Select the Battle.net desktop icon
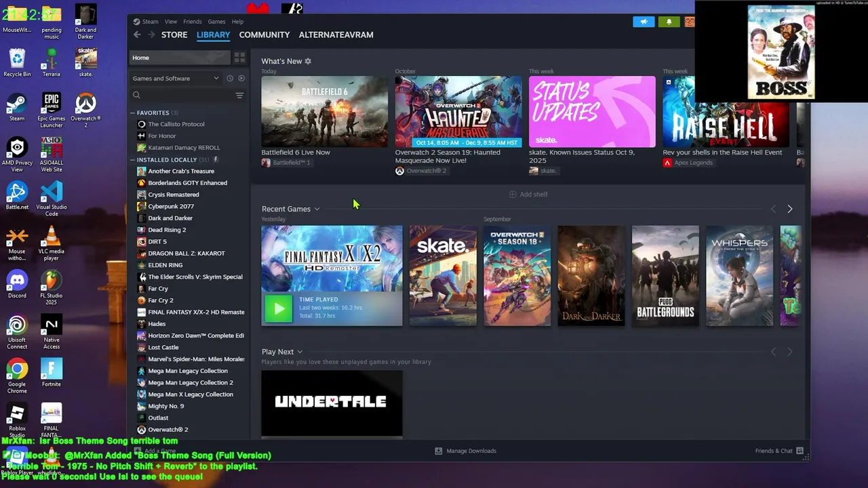 [x=17, y=196]
